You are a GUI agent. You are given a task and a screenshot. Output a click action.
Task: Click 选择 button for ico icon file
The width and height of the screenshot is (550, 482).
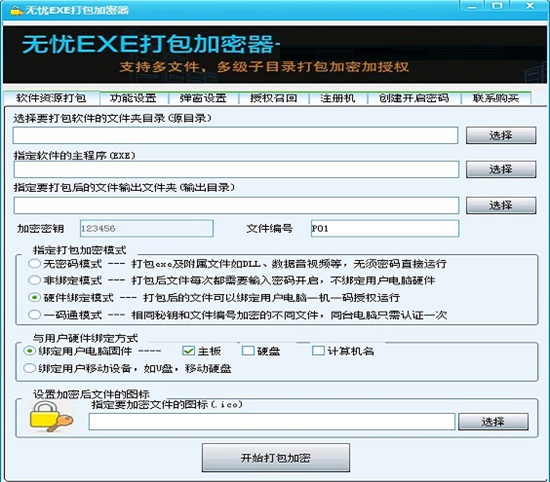[x=493, y=422]
